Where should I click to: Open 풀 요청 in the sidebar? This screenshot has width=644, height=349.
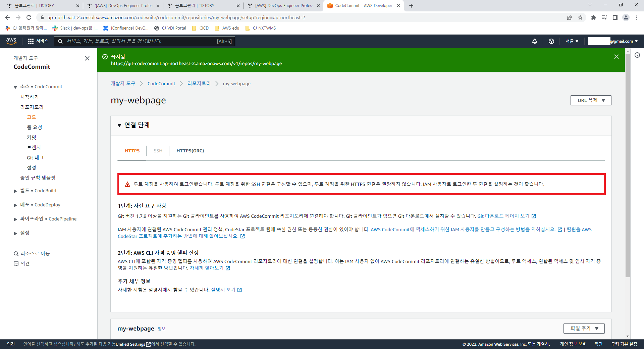click(35, 127)
